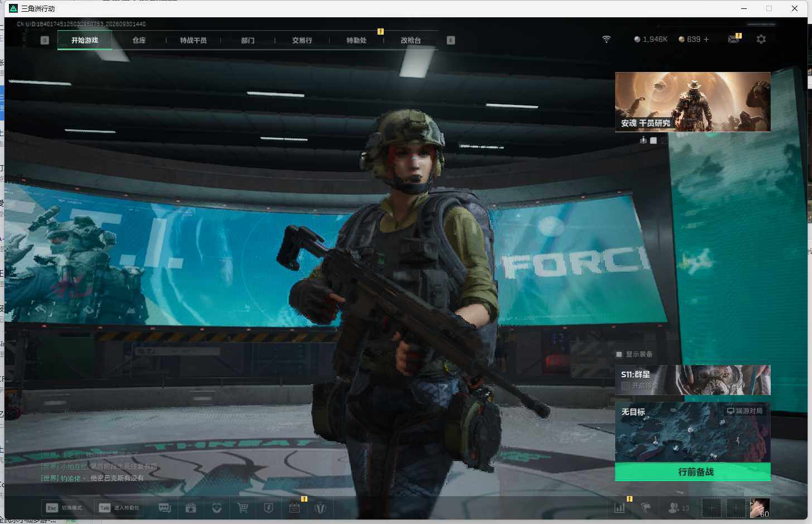This screenshot has height=524, width=812.
Task: Open the friends list showing 13
Action: click(x=679, y=508)
